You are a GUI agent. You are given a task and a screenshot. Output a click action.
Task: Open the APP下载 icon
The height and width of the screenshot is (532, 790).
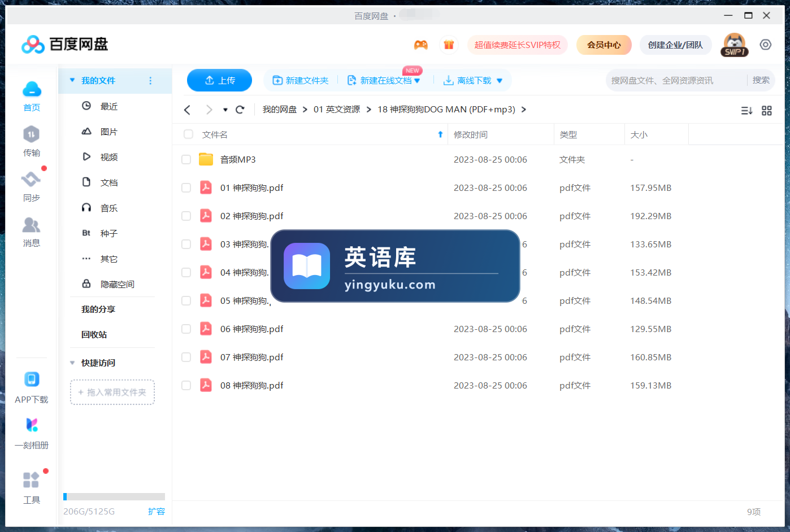pos(32,379)
